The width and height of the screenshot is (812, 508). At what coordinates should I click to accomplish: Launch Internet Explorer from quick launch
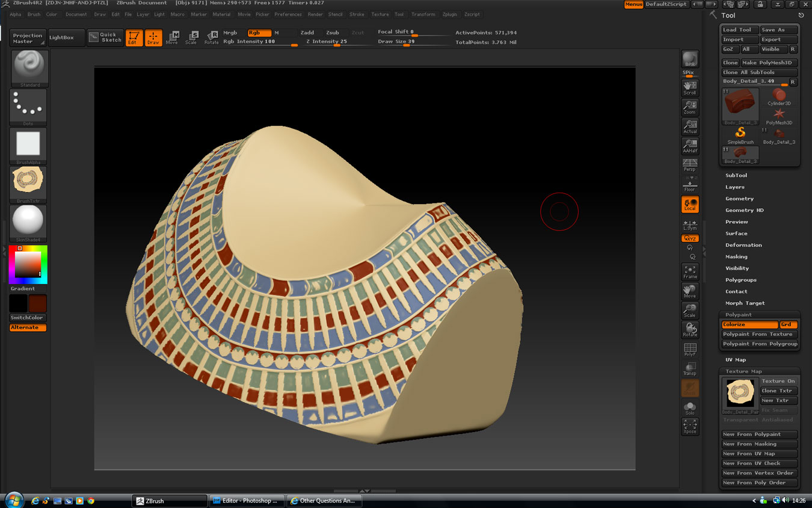click(35, 500)
